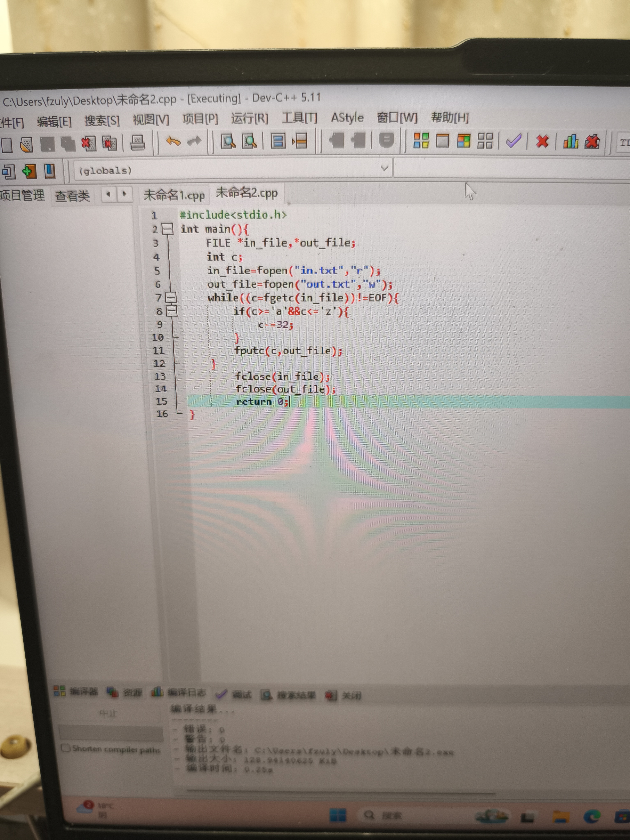Click the 中止 abort button
Image resolution: width=630 pixels, height=840 pixels.
[x=109, y=713]
